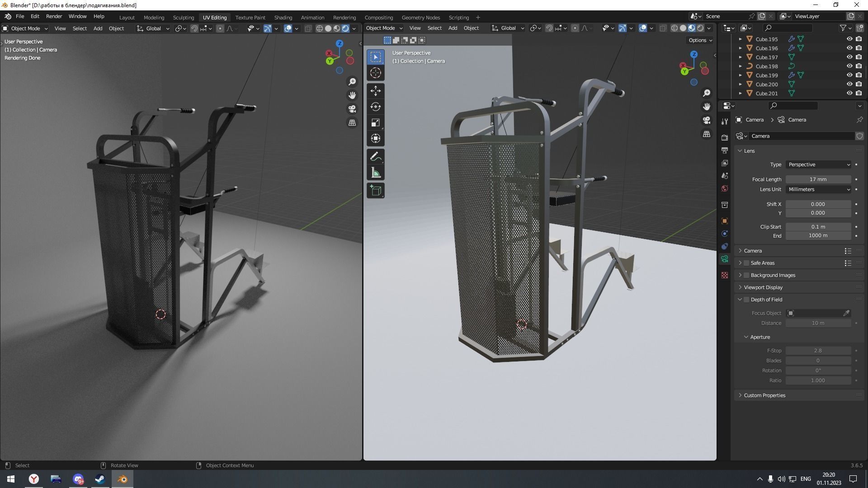Select the Measure ruler tool
This screenshot has width=868, height=488.
coord(375,173)
